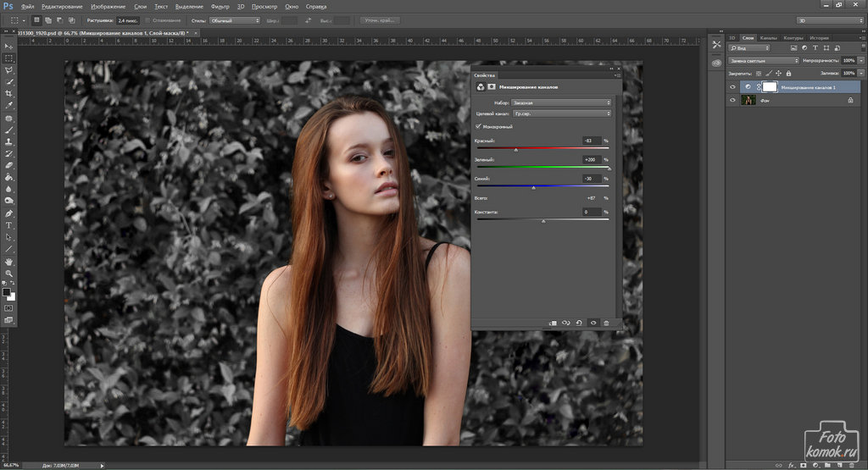The image size is (868, 470).
Task: Filter layers by shape layer icon
Action: click(826, 48)
